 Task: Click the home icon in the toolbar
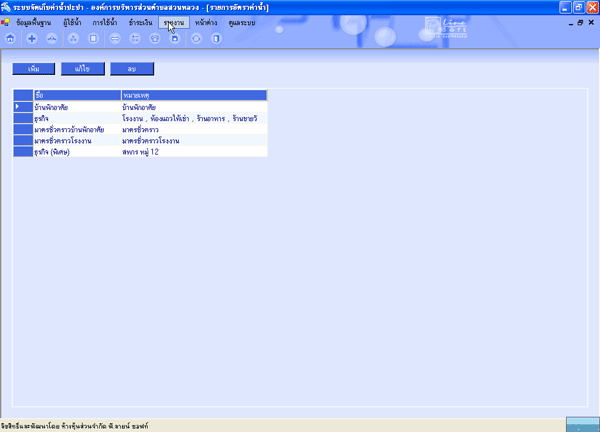pyautogui.click(x=10, y=38)
